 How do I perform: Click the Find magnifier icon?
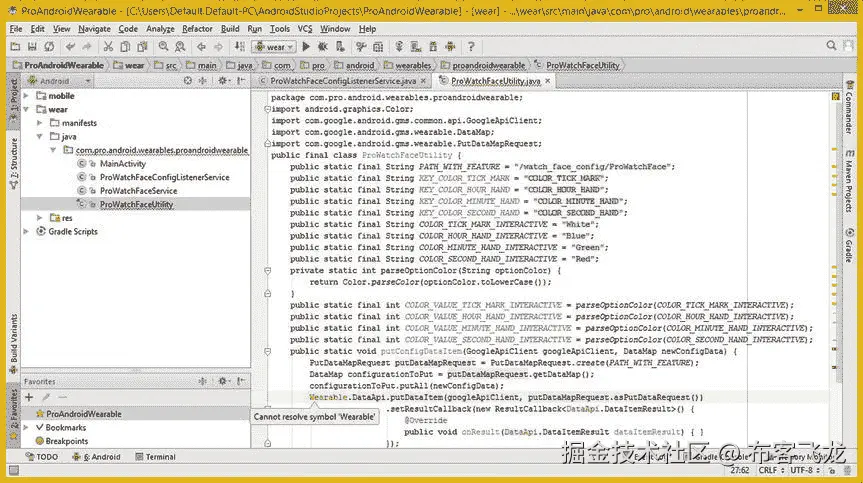tap(163, 47)
